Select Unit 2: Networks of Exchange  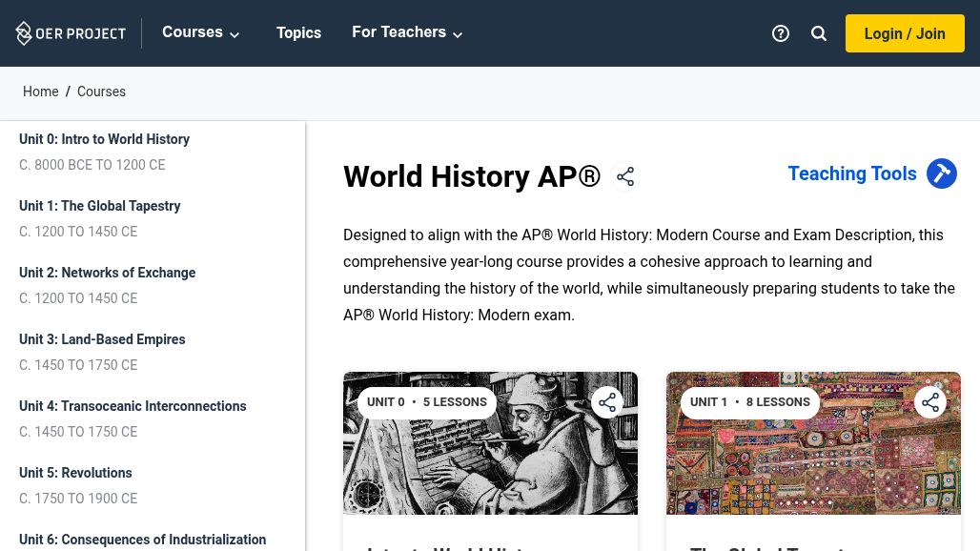coord(107,273)
